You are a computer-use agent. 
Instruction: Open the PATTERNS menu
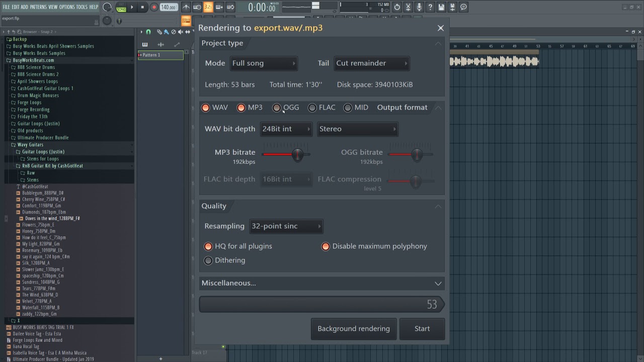point(38,7)
